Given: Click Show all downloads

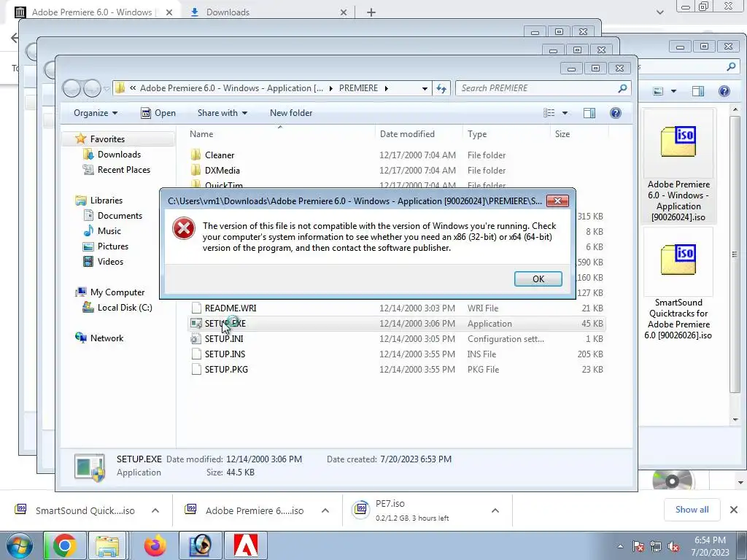Looking at the screenshot, I should coord(692,510).
